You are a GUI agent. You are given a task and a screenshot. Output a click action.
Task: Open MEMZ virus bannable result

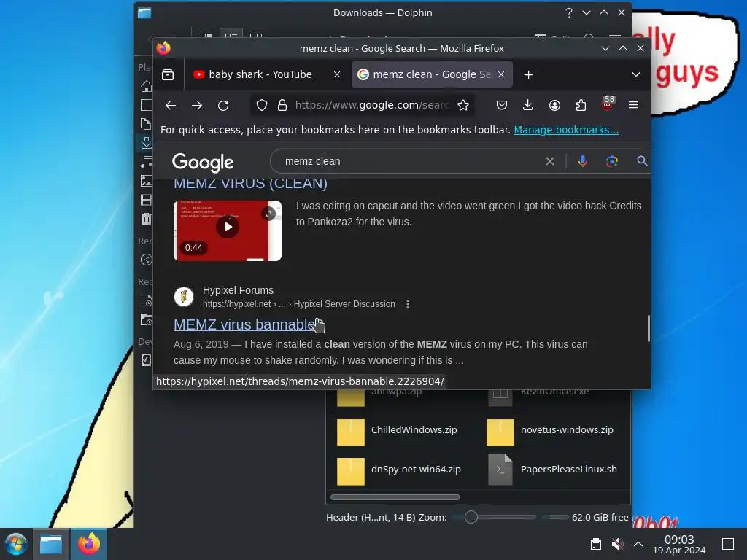point(244,324)
